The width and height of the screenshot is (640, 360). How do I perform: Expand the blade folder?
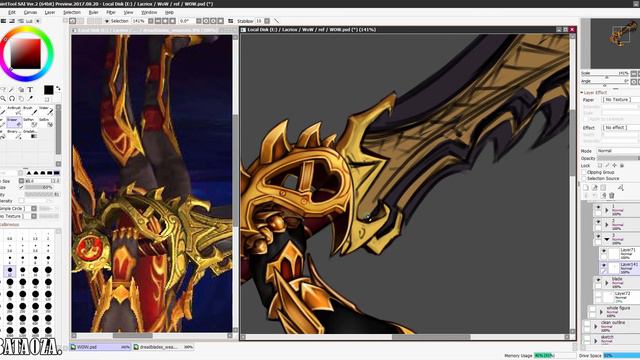(607, 283)
